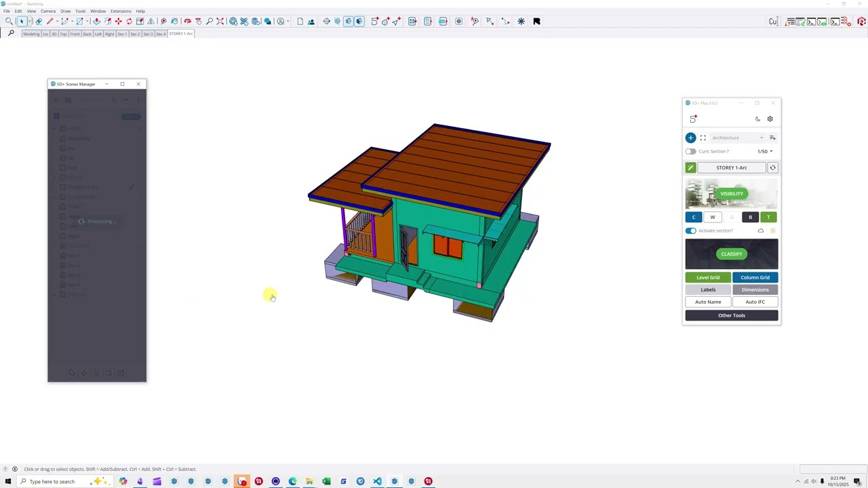Open Other Tools in 5D+ Plus

point(732,315)
